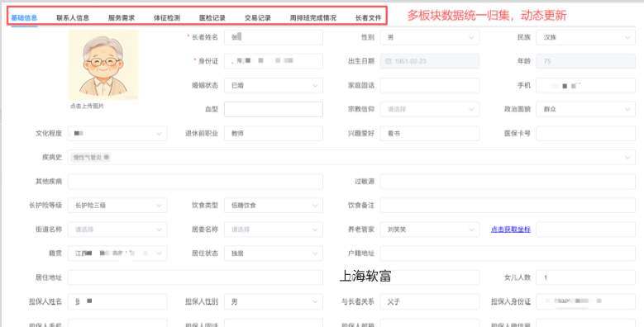The width and height of the screenshot is (644, 327).
Task: Go to the 交易记录 tab
Action: pos(258,17)
